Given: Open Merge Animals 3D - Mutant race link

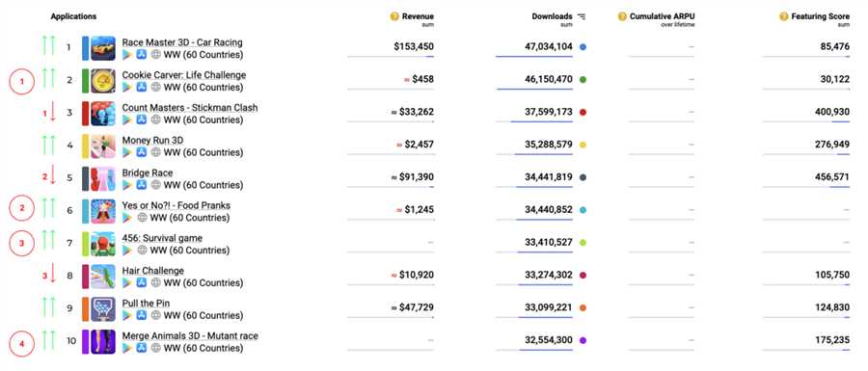Looking at the screenshot, I should [190, 335].
